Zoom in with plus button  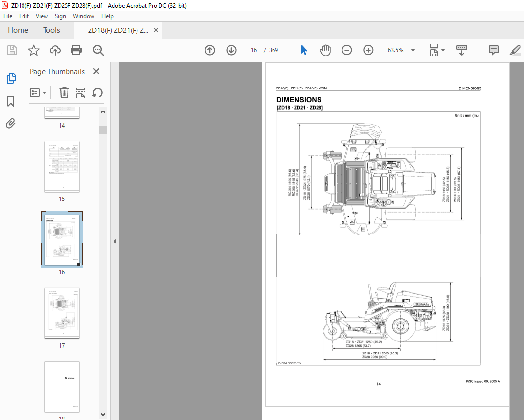coord(368,50)
